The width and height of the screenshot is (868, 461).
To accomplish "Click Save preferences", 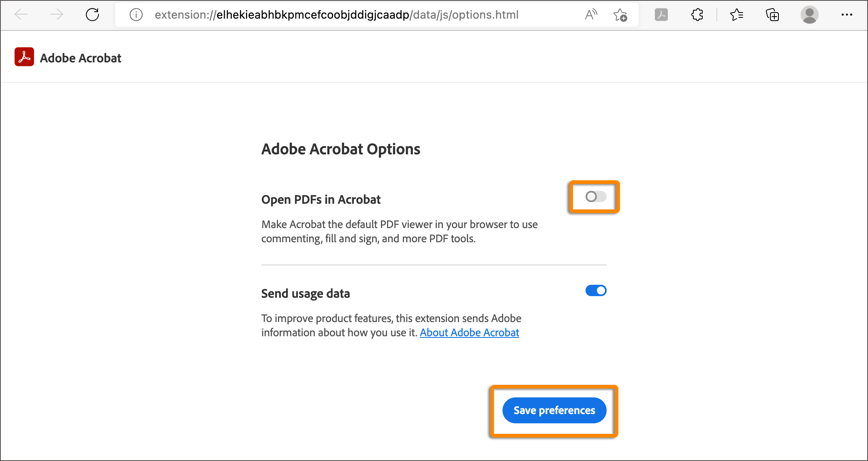I will (554, 410).
